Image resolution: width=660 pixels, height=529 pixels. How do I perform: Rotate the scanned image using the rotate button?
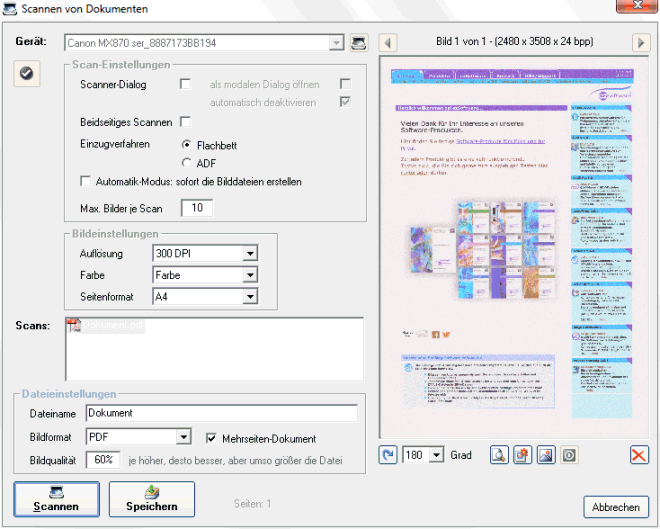click(388, 455)
